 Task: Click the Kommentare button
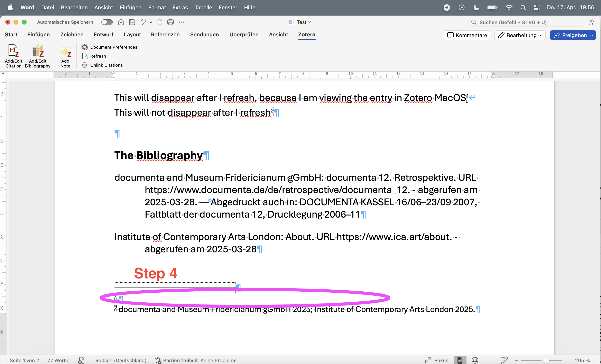coord(467,35)
